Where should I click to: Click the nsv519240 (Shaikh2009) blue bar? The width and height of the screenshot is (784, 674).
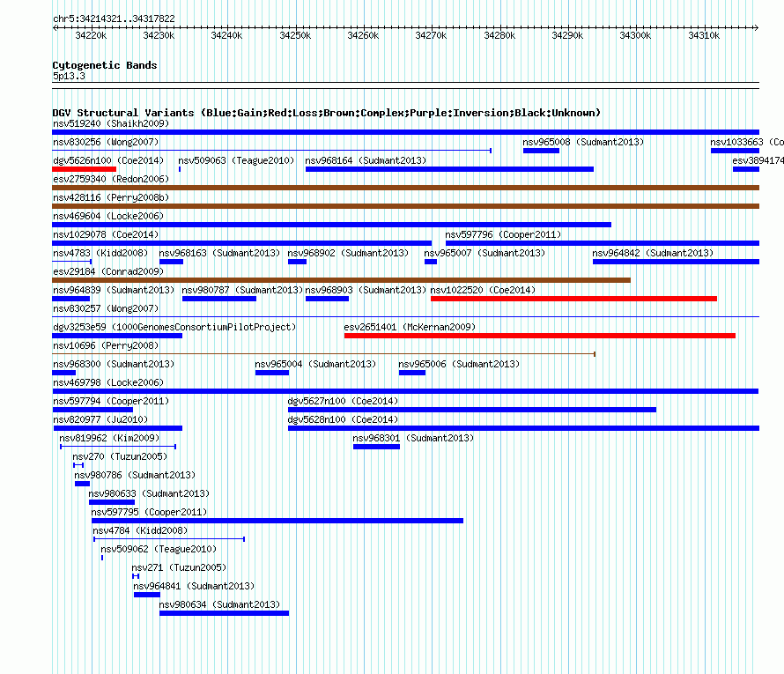click(405, 132)
